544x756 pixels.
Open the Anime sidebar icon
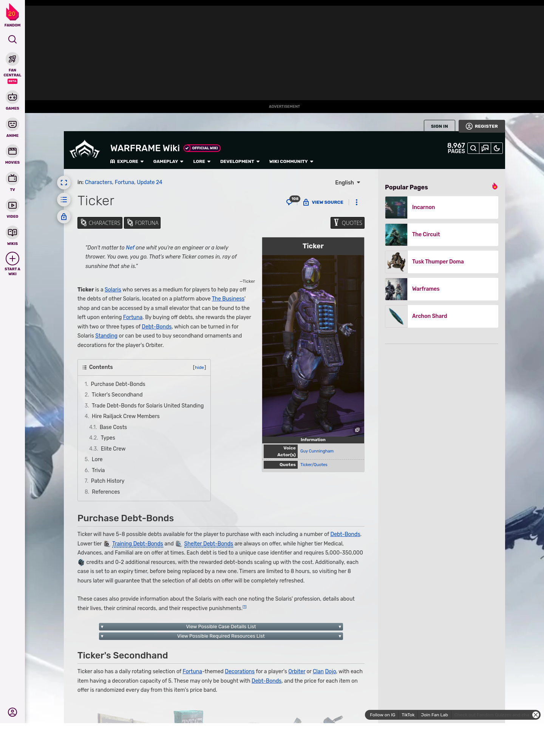12,124
